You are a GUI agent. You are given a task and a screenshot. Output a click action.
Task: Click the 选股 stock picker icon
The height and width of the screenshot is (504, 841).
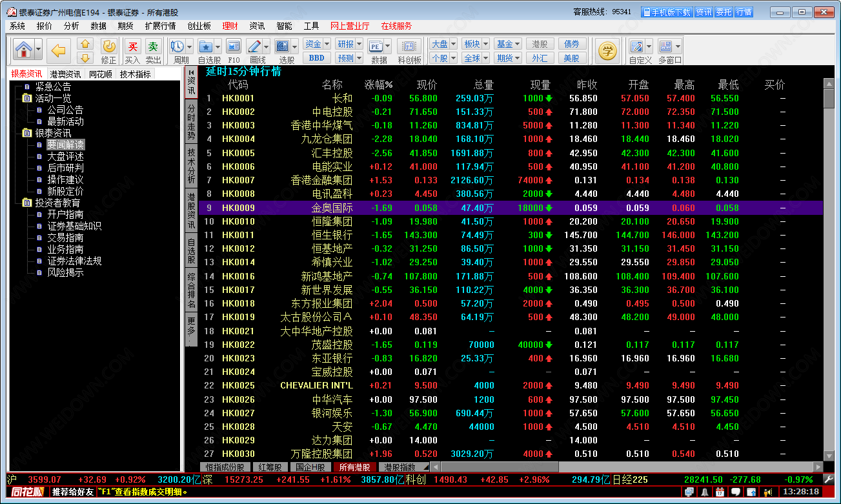[x=283, y=46]
